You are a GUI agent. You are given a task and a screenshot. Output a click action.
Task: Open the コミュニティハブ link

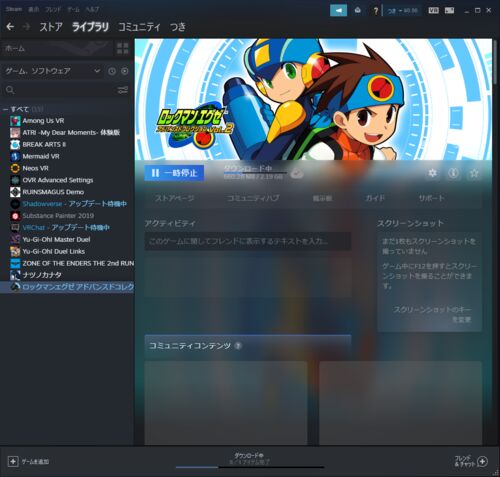253,198
